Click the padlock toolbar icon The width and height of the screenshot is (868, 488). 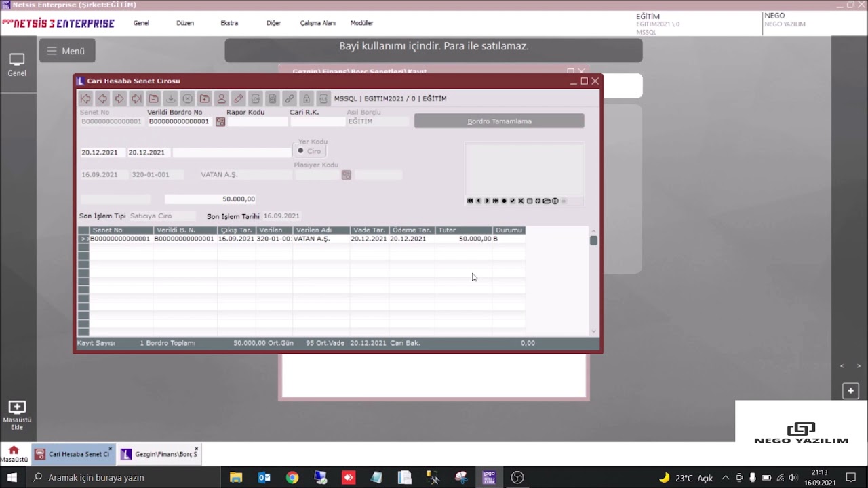click(x=307, y=99)
